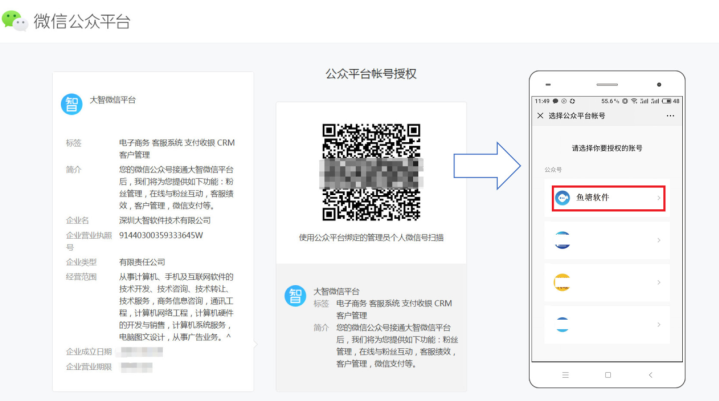This screenshot has height=401, width=719.
Task: Click the 使用公众平台绑定的管理员个人微信号扫描 instruction
Action: click(x=371, y=237)
